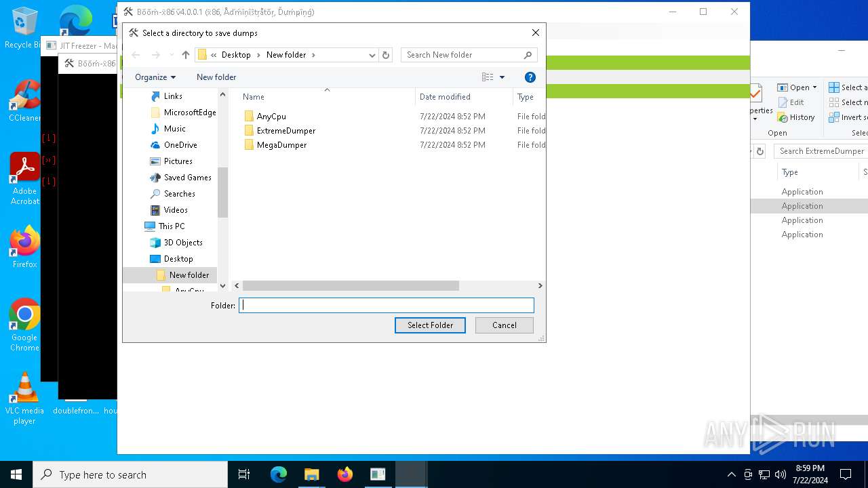This screenshot has height=488, width=868.
Task: Change the view layout icon
Action: click(x=488, y=77)
